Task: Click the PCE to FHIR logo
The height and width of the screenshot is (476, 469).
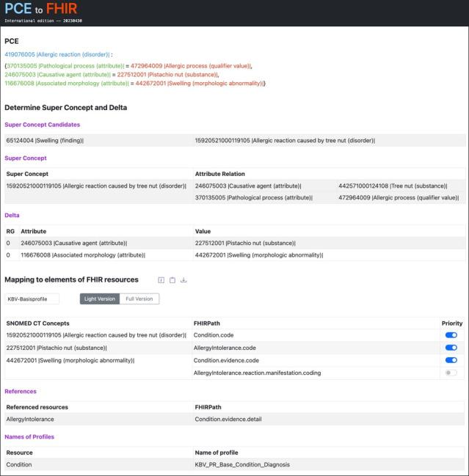Action: point(40,10)
